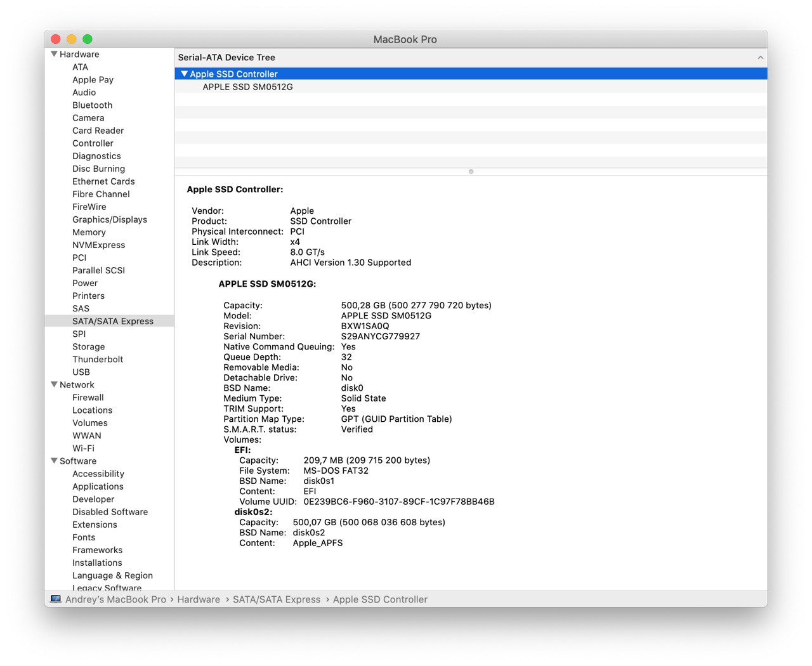Click serial number S29ANYCG779927 value
Image resolution: width=812 pixels, height=666 pixels.
tap(380, 336)
